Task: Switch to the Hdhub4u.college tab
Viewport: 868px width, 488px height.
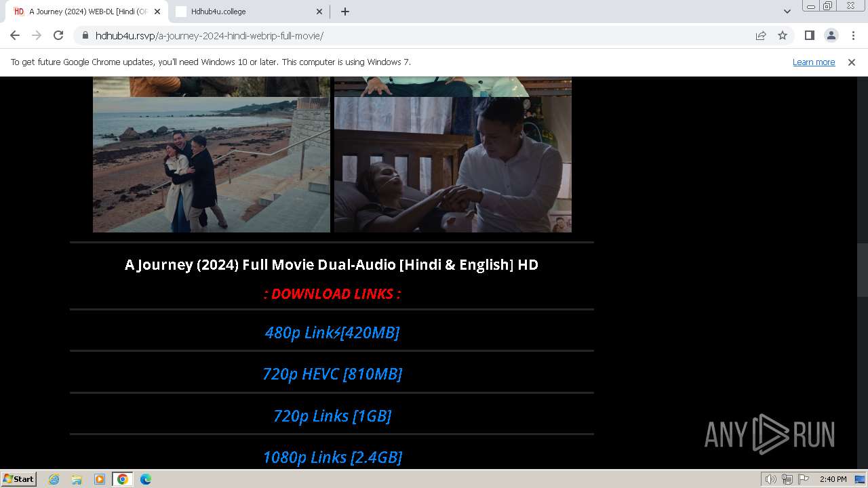Action: (248, 12)
